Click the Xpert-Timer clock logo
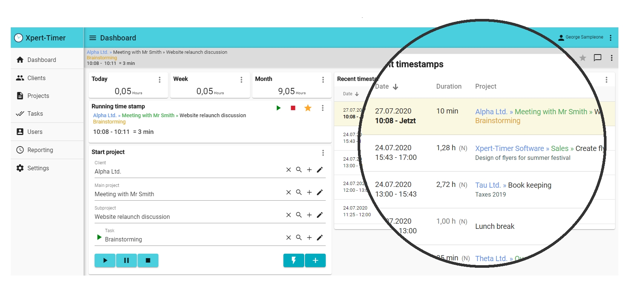The image size is (644, 293). pos(19,38)
